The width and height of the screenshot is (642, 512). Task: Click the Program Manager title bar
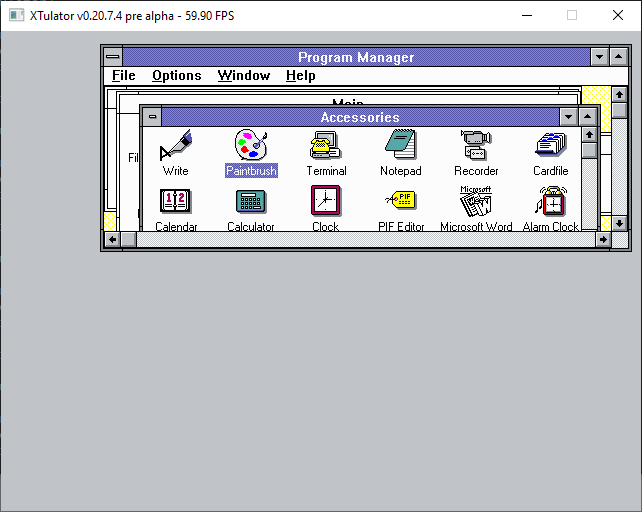356,57
